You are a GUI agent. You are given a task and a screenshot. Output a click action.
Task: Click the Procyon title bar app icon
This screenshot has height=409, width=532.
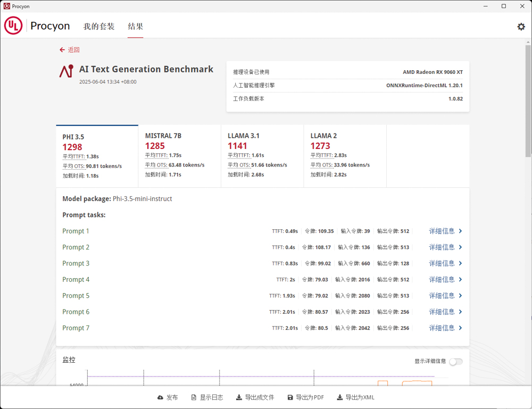(x=7, y=6)
